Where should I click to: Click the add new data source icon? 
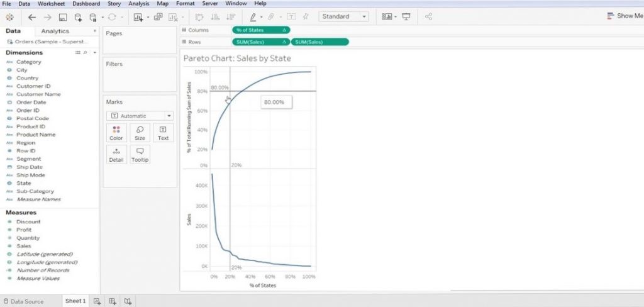[x=78, y=17]
